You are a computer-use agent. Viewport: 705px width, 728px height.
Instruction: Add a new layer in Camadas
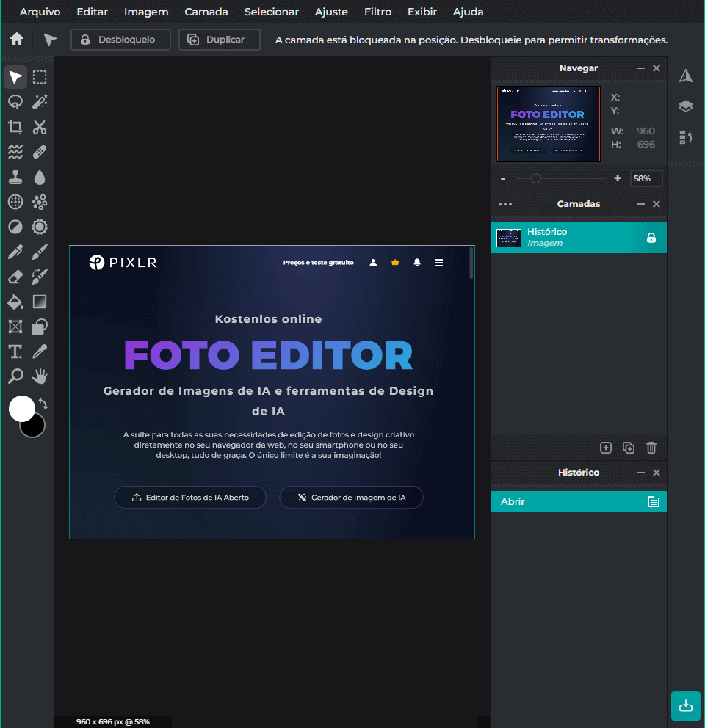(606, 448)
